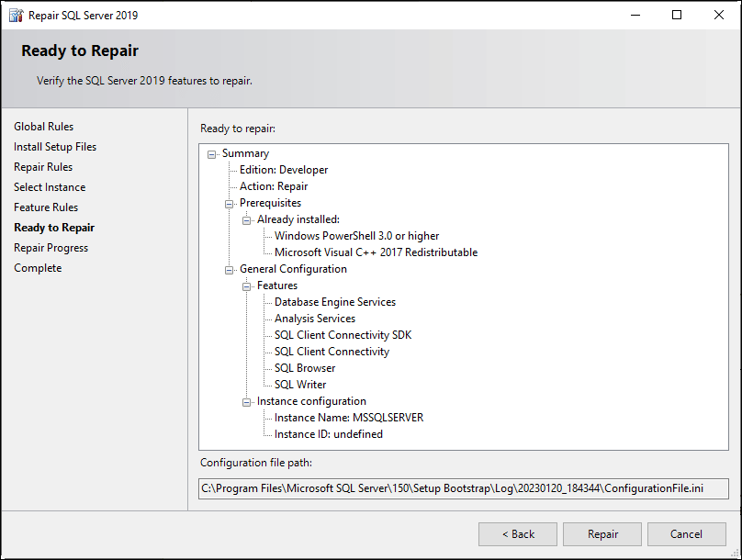742x560 pixels.
Task: Select Database Engine Services in the tree
Action: pos(334,301)
